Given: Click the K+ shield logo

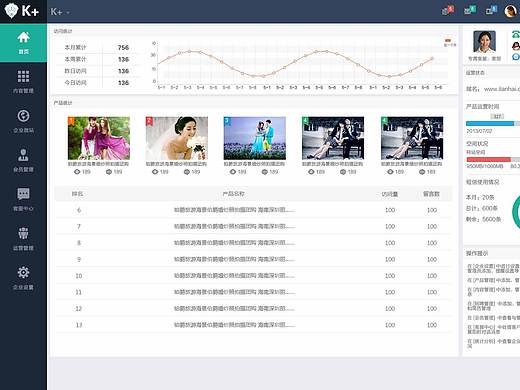Looking at the screenshot, I should point(22,11).
